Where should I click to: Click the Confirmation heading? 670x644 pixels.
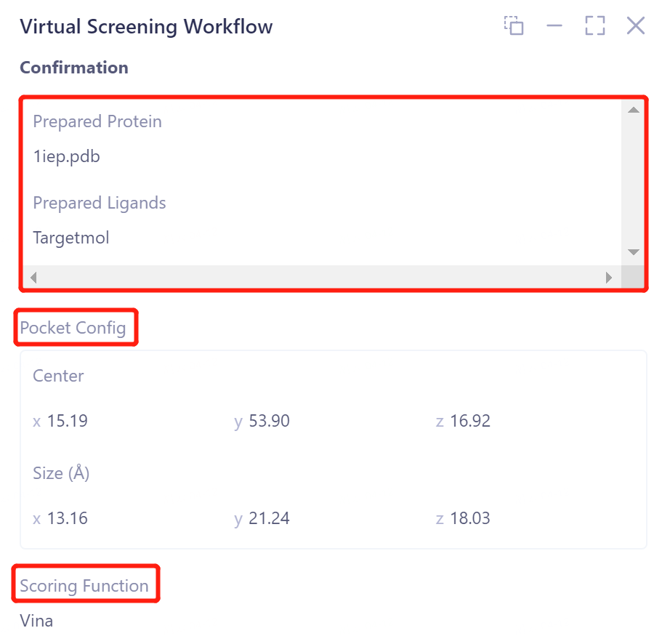click(74, 68)
